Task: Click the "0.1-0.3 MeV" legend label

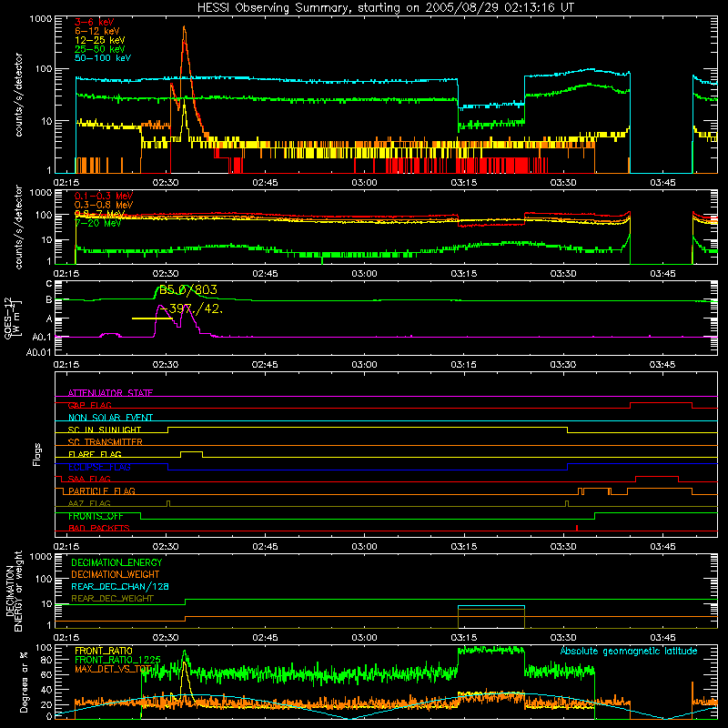Action: (104, 196)
